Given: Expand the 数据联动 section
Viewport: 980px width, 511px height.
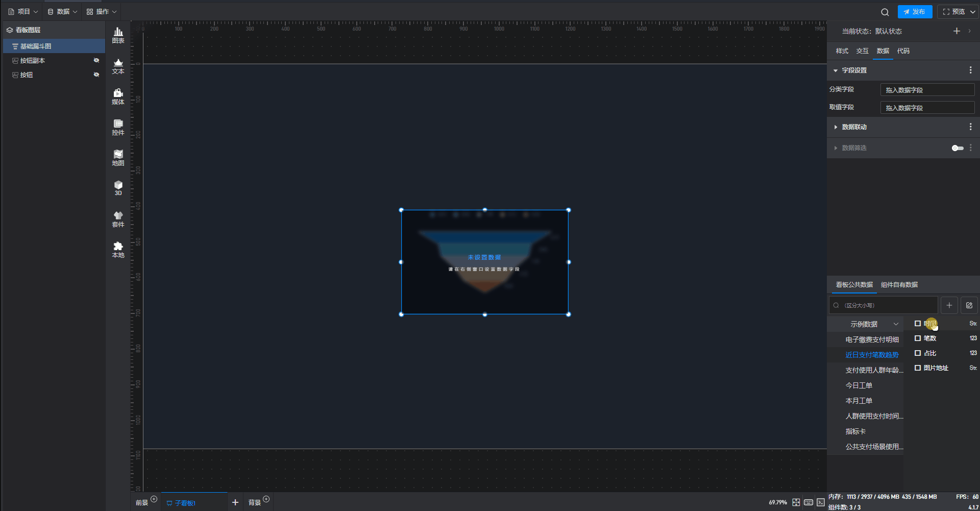Looking at the screenshot, I should click(x=836, y=127).
